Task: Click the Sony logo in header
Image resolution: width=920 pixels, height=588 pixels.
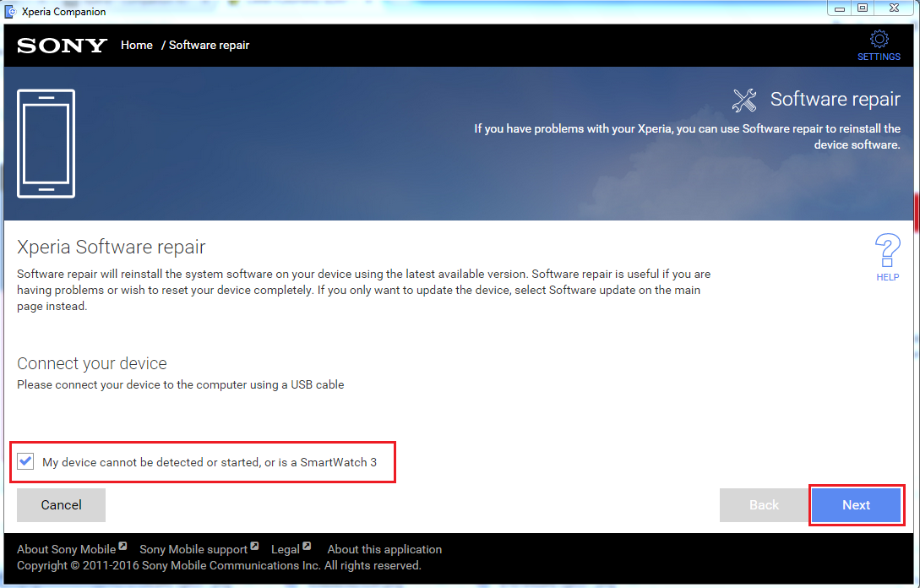Action: pyautogui.click(x=63, y=45)
